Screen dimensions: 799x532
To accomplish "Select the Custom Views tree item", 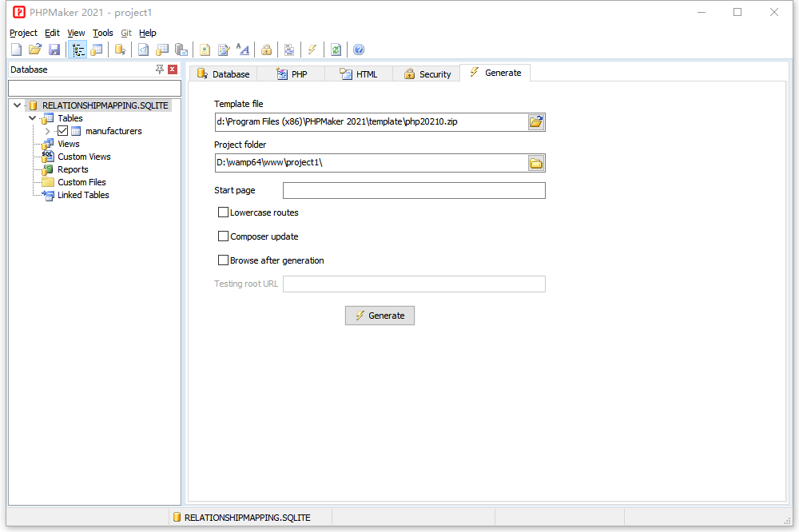I will [84, 157].
